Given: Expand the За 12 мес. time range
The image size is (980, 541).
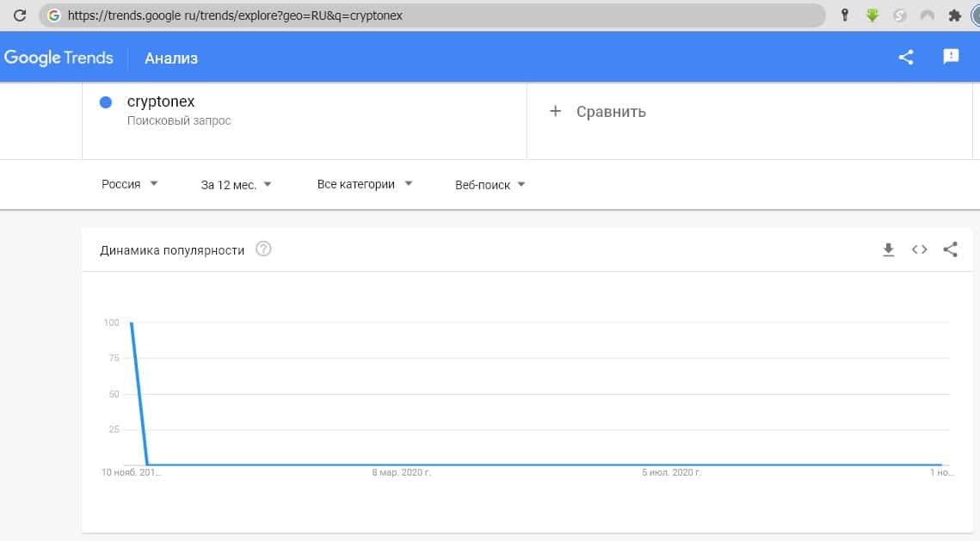Looking at the screenshot, I should coord(236,184).
